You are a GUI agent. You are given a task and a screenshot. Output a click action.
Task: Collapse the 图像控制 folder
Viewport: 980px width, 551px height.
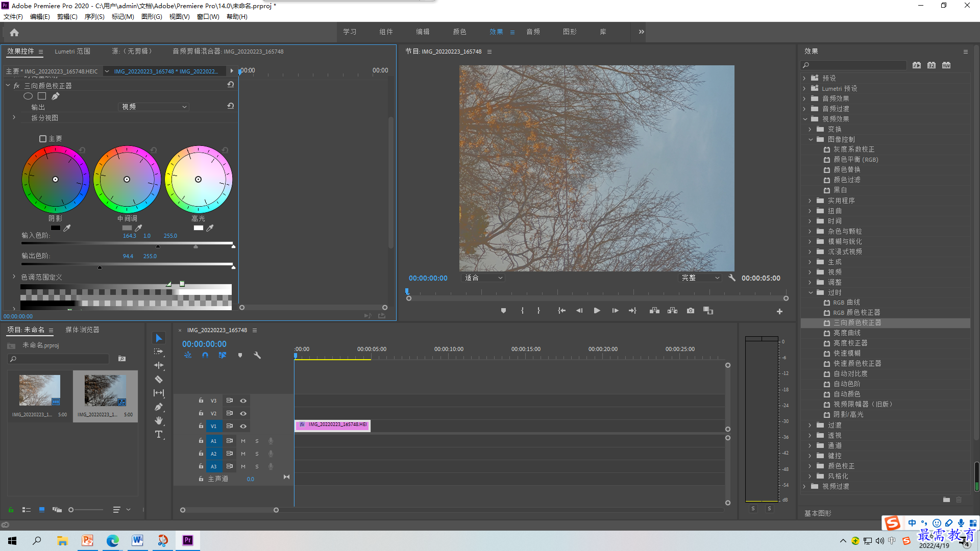[811, 139]
